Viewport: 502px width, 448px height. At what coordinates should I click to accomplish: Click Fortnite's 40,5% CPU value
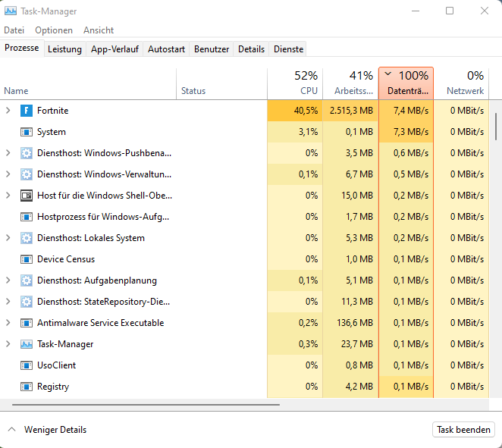[x=306, y=111]
